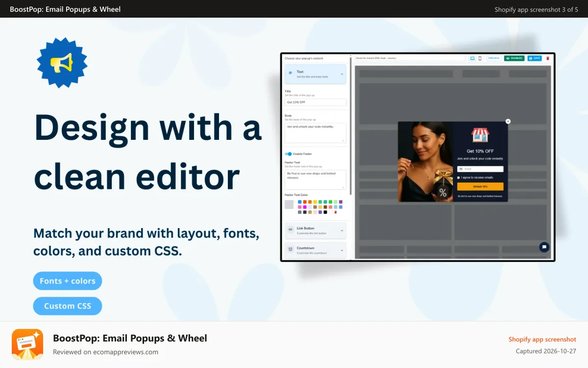This screenshot has height=368, width=588.
Task: Click the 'Get 10% OFF' popup heading
Action: (480, 151)
